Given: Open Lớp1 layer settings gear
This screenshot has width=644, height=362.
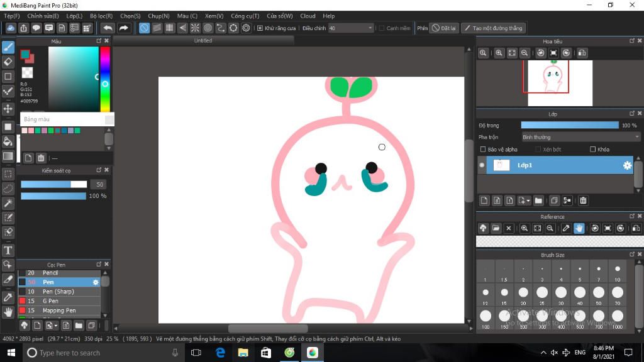Looking at the screenshot, I should (627, 165).
